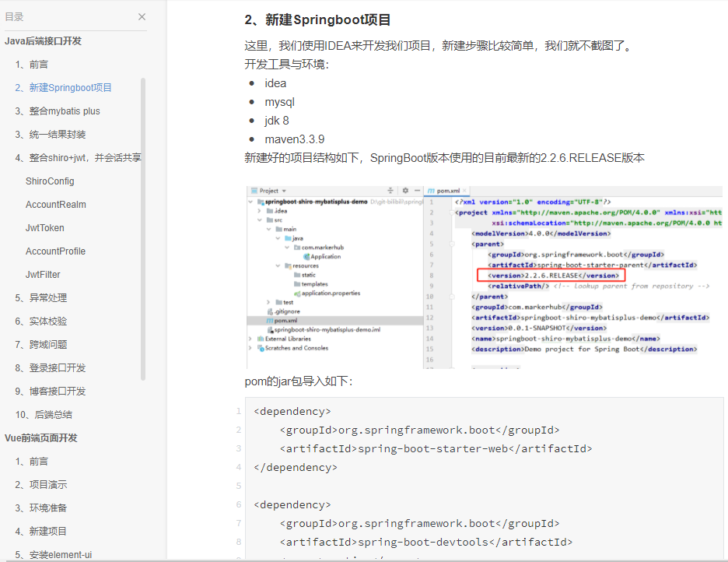Open '2、项目演示' outline entry
Viewport: 728px width, 562px height.
click(41, 485)
